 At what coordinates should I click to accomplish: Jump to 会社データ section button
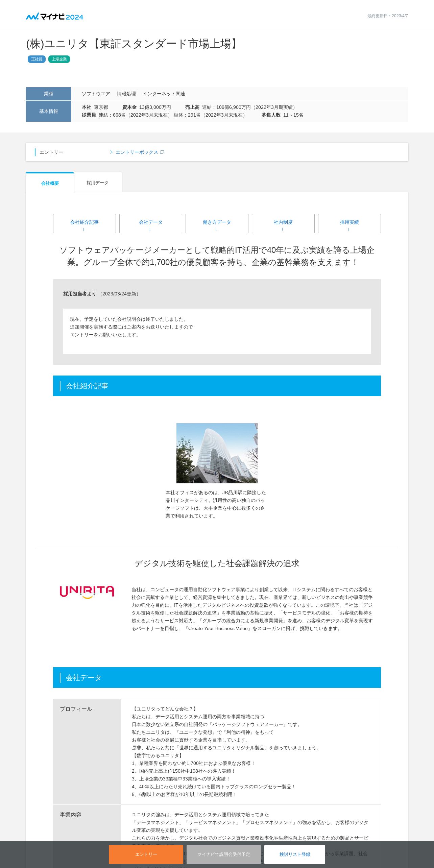pos(151,223)
